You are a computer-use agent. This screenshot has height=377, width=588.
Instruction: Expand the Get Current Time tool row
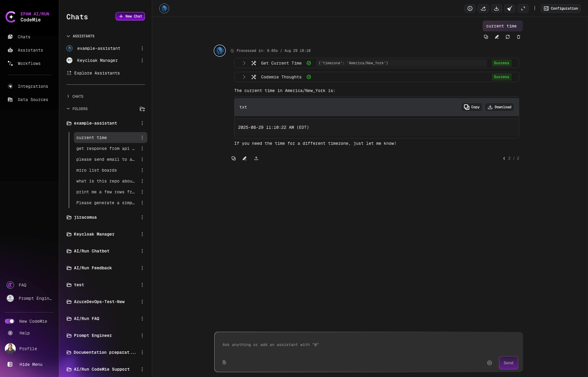244,63
